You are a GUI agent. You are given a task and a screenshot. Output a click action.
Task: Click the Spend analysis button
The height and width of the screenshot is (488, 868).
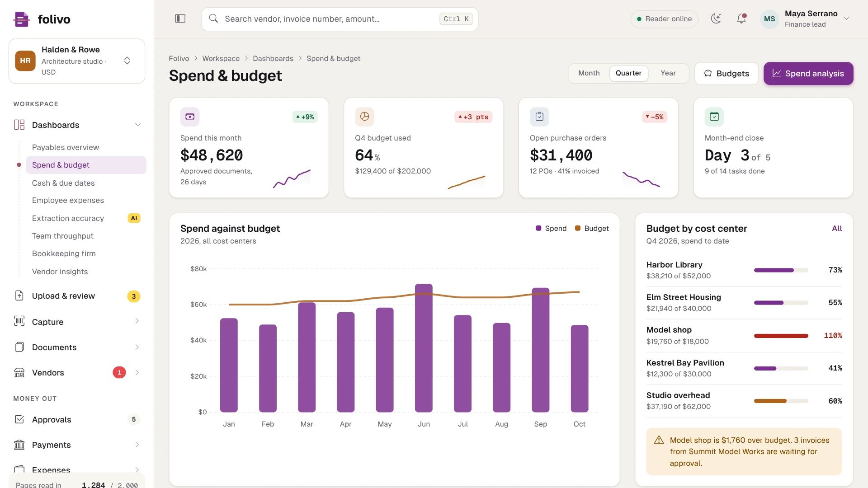click(x=808, y=73)
